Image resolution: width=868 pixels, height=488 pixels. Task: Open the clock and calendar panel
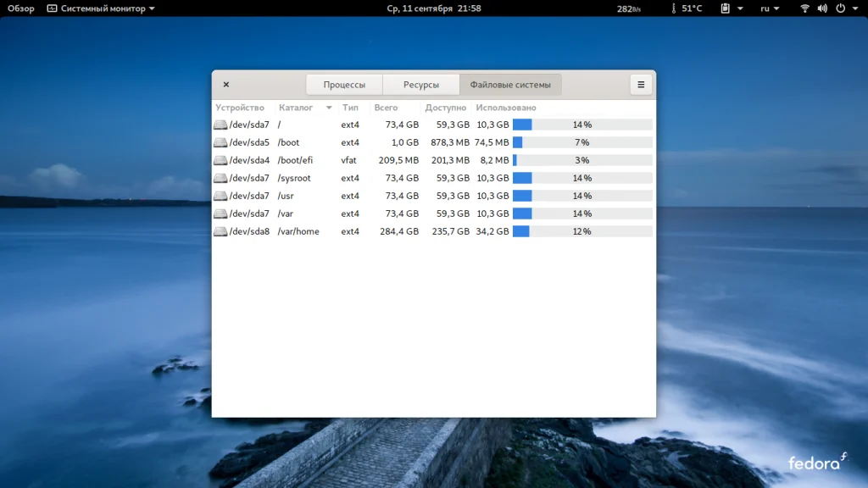[x=434, y=8]
